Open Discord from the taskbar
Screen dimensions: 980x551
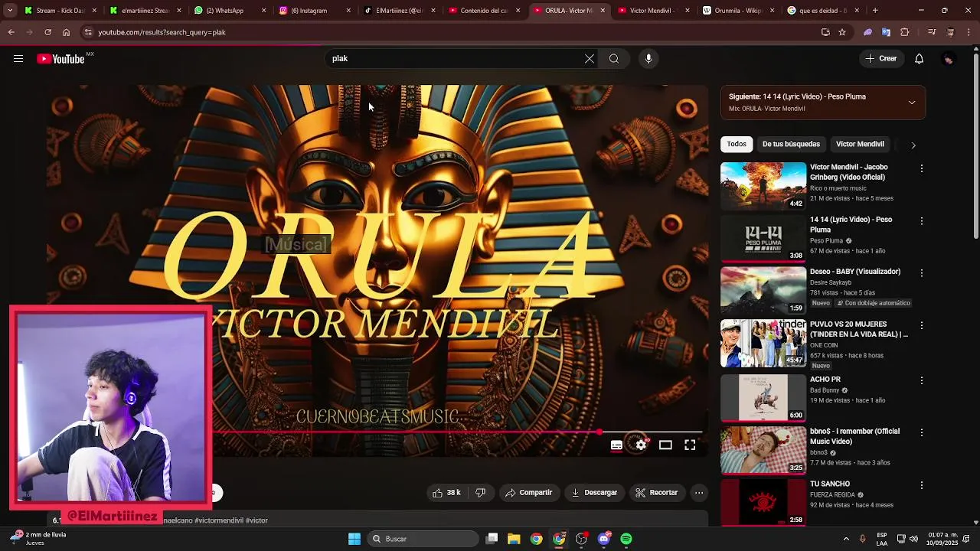pyautogui.click(x=604, y=539)
